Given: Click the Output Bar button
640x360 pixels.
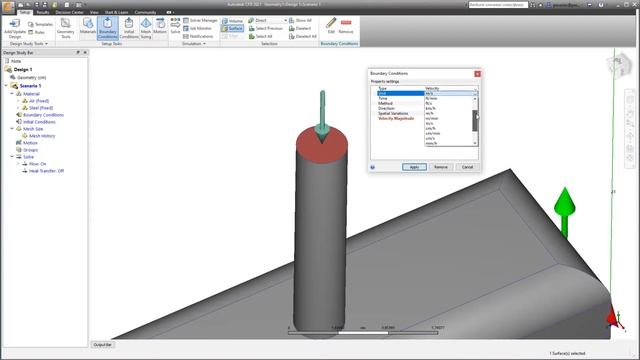Looking at the screenshot, I should 102,345.
